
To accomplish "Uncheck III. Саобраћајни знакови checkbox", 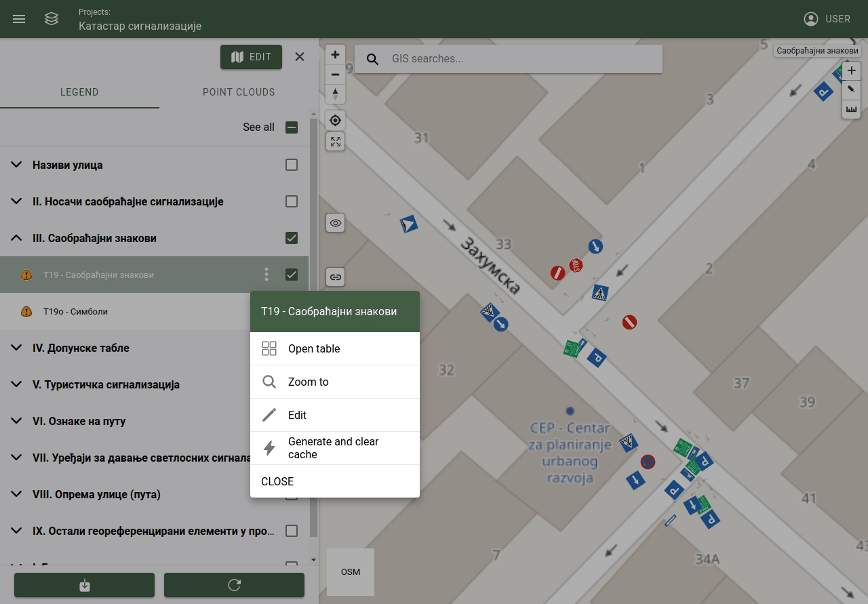I will pyautogui.click(x=292, y=238).
